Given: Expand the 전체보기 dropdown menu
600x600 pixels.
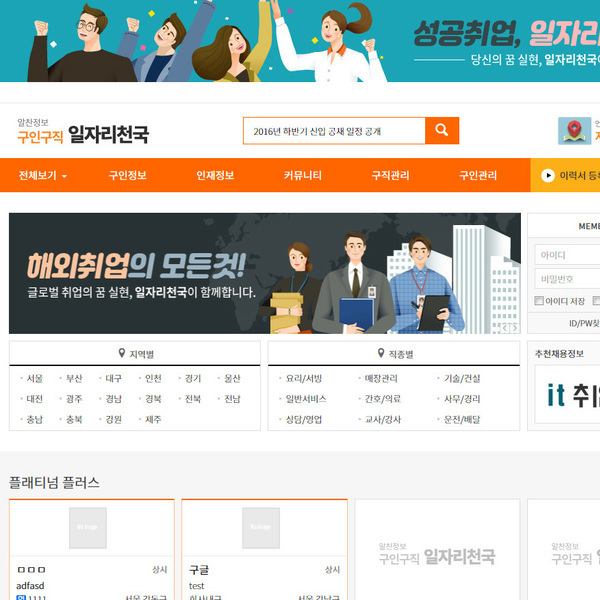Looking at the screenshot, I should point(42,176).
